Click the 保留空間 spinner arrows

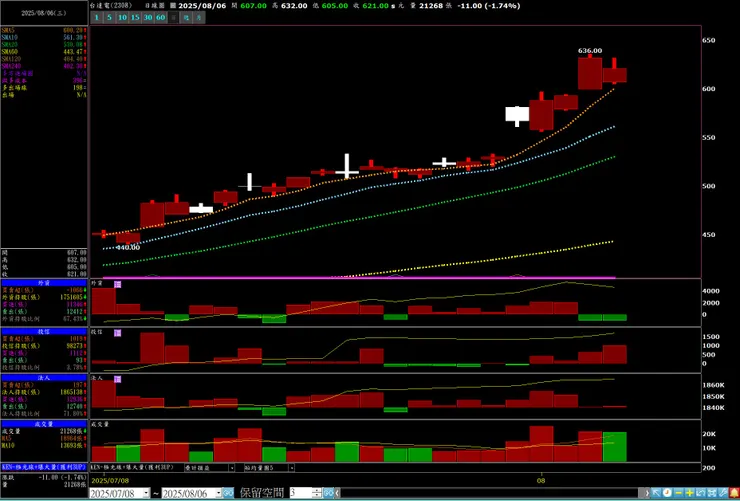(x=317, y=493)
